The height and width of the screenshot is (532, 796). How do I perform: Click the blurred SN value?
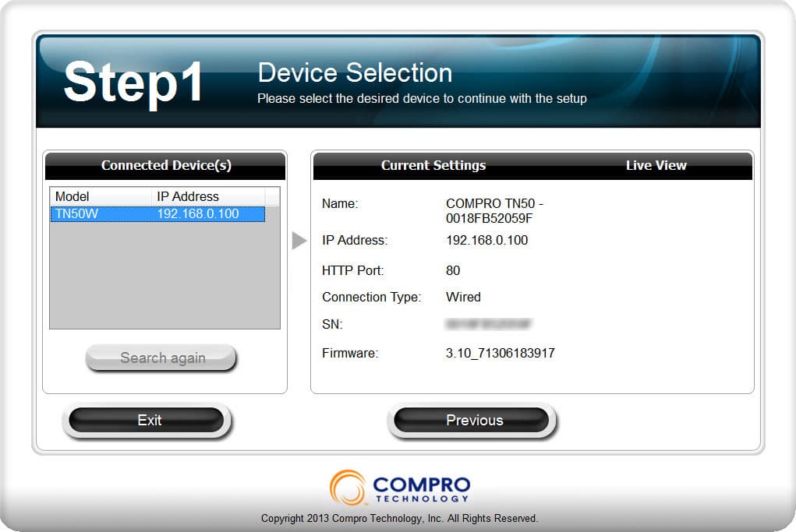pos(488,323)
